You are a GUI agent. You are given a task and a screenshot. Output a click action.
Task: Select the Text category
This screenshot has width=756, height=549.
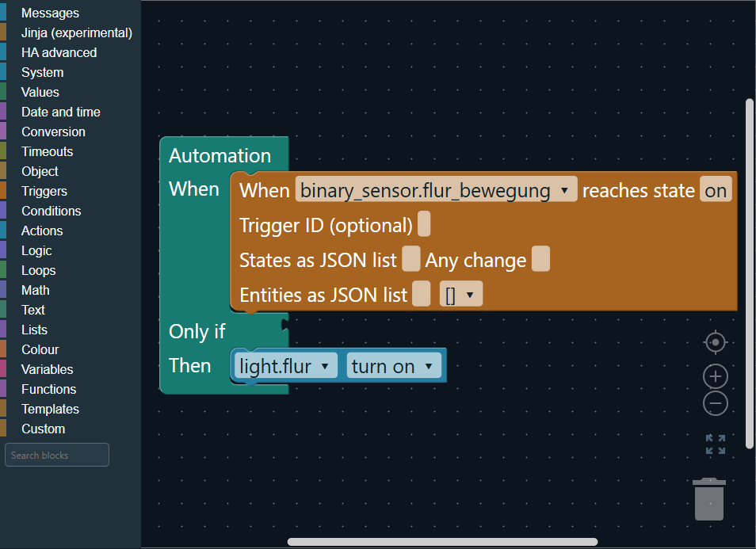tap(71, 310)
